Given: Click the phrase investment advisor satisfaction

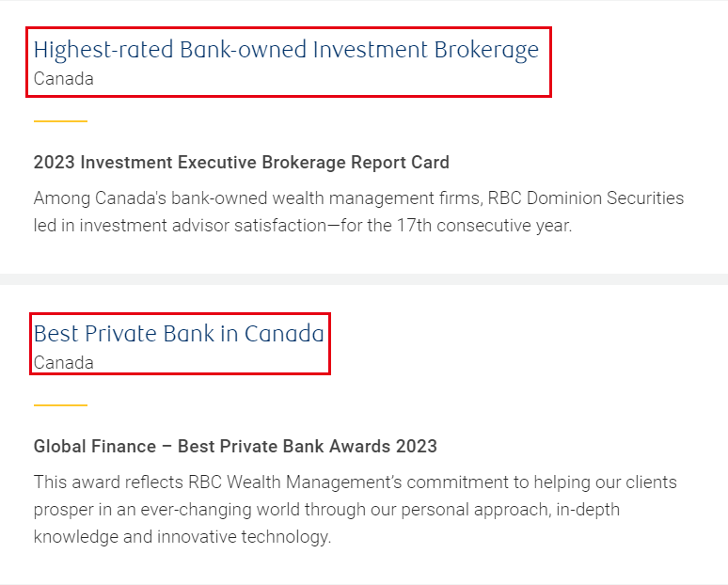Looking at the screenshot, I should [203, 226].
